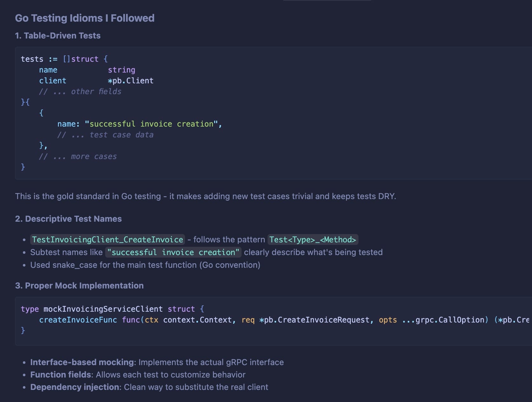This screenshot has height=402, width=532.
Task: Click the "// ... test case data" comment
Action: (x=105, y=135)
